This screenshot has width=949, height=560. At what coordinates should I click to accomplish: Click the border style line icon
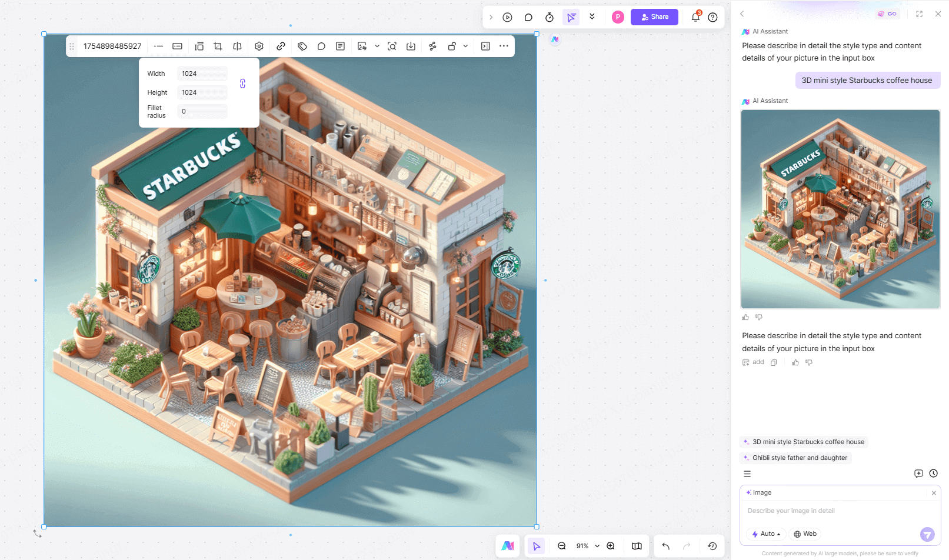(x=158, y=46)
